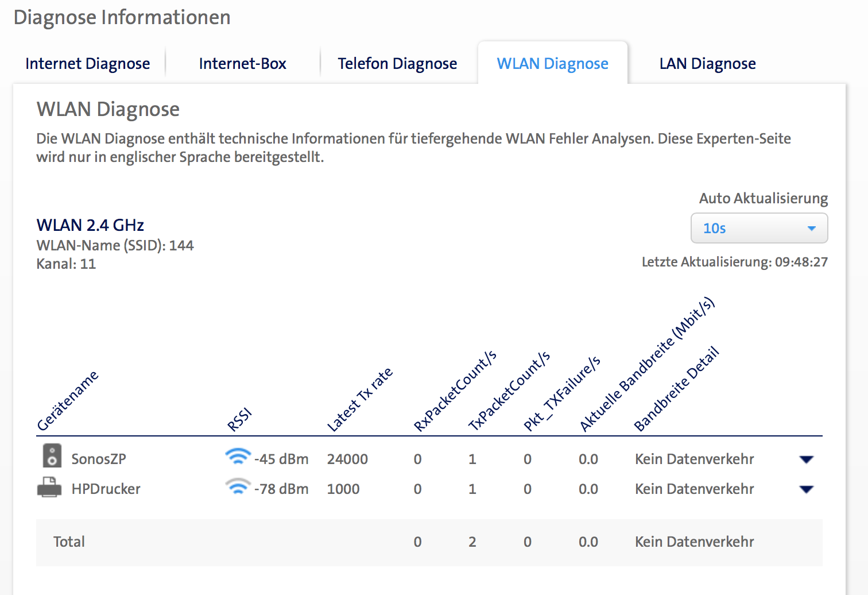Image resolution: width=868 pixels, height=595 pixels.
Task: Click the HPDrucker printer icon
Action: (49, 487)
